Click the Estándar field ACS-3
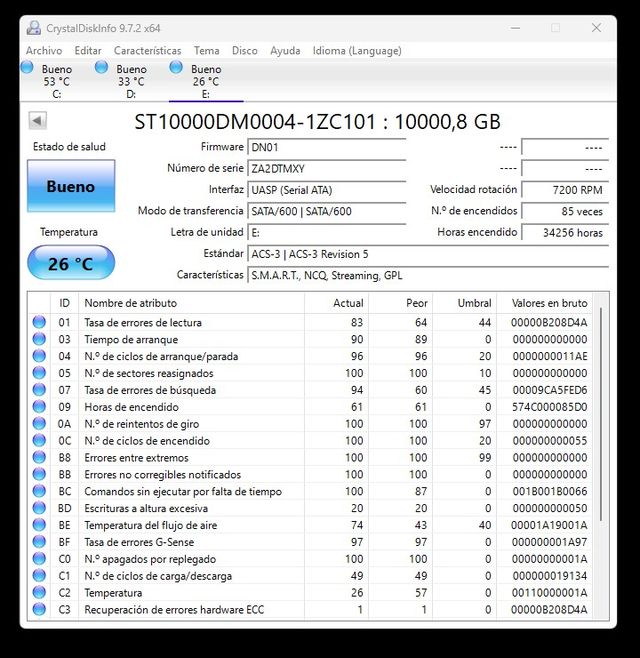This screenshot has width=640, height=658. point(428,254)
